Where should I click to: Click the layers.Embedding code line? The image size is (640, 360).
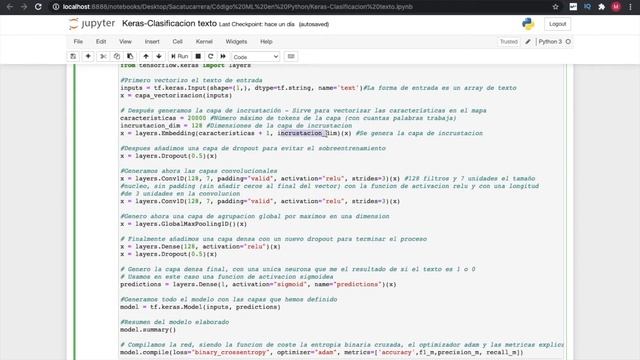point(301,133)
